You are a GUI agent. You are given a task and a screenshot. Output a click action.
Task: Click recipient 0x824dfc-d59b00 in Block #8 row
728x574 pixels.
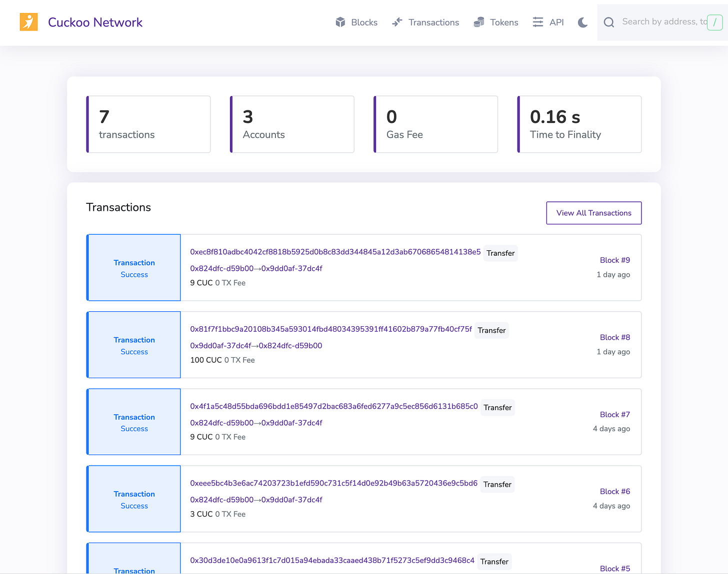[290, 346]
